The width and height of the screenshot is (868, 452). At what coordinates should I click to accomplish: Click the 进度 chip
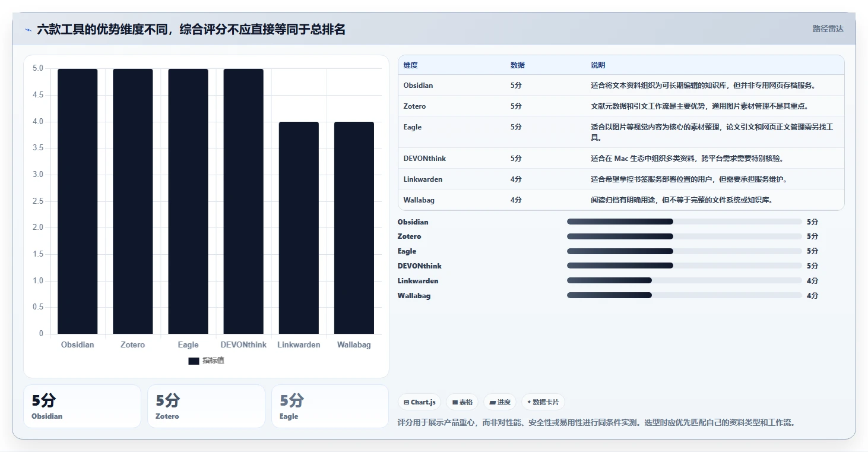click(x=500, y=402)
